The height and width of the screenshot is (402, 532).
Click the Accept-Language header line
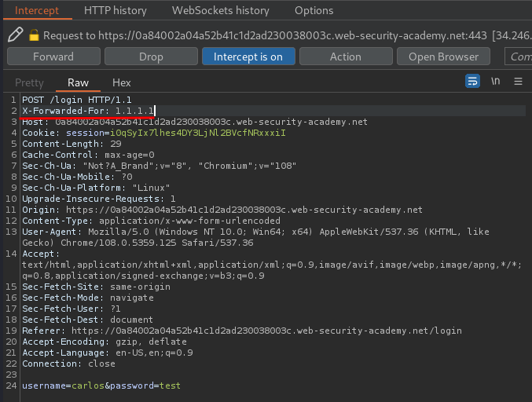tap(108, 353)
